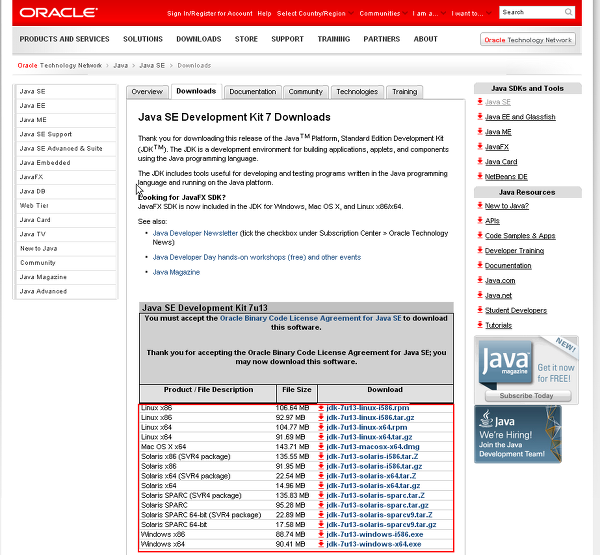
Task: Click the Java magazine cover image
Action: pyautogui.click(x=506, y=363)
